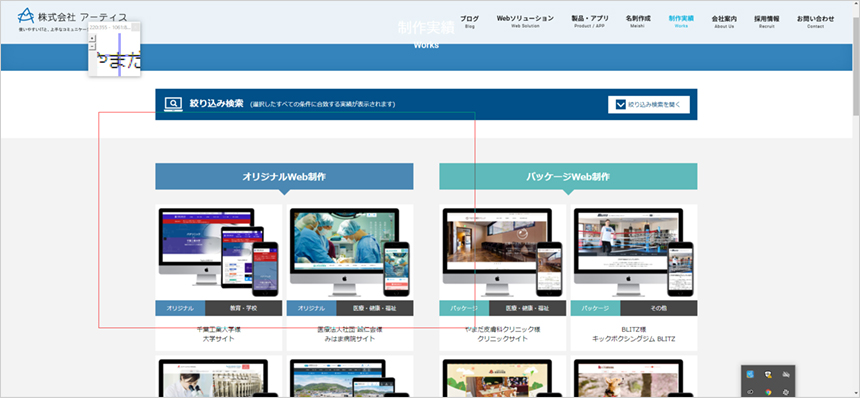This screenshot has width=860, height=398.
Task: Open the みはま病院サイト thumbnail
Action: (350, 253)
